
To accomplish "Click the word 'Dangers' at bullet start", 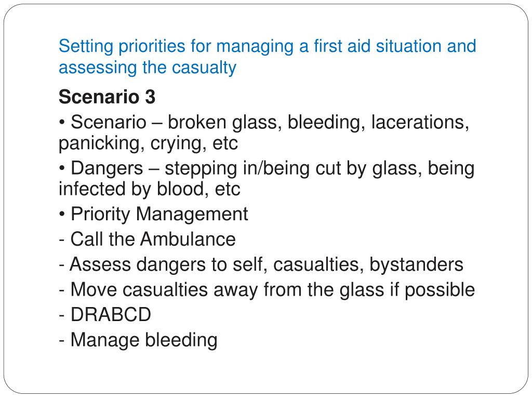I will tap(107, 168).
